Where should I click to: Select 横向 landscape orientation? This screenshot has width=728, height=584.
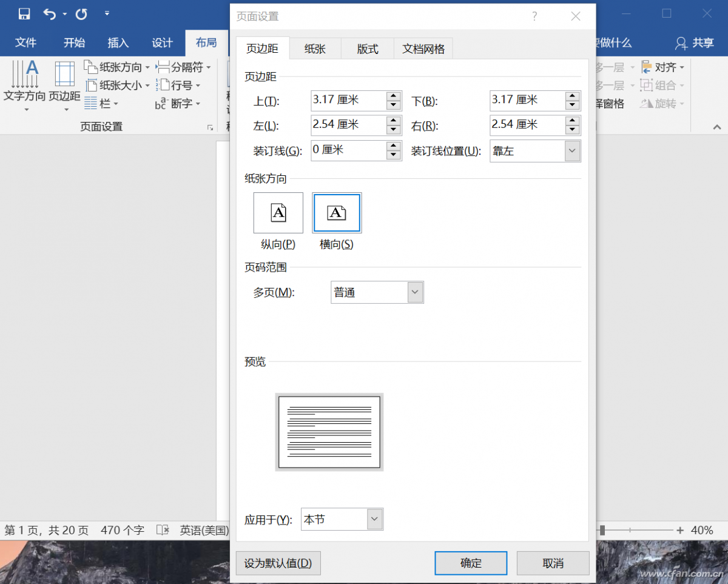(x=337, y=213)
